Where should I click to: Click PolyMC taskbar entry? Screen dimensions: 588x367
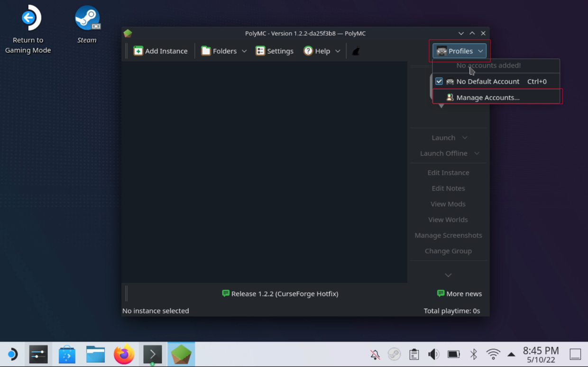[181, 354]
